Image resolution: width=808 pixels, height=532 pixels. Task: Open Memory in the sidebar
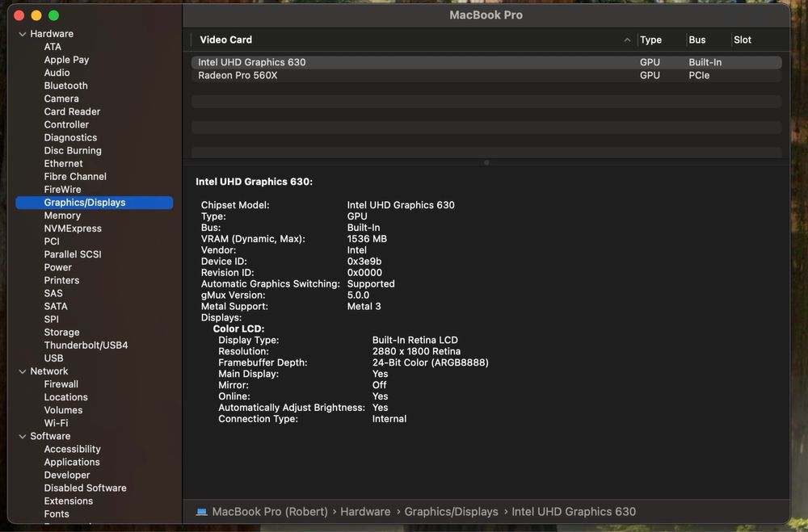coord(62,216)
